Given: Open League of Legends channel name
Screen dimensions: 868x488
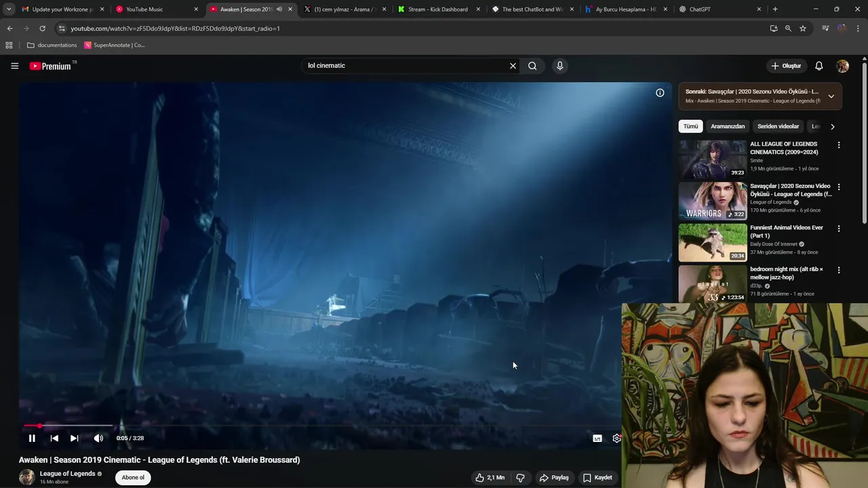Looking at the screenshot, I should point(67,474).
